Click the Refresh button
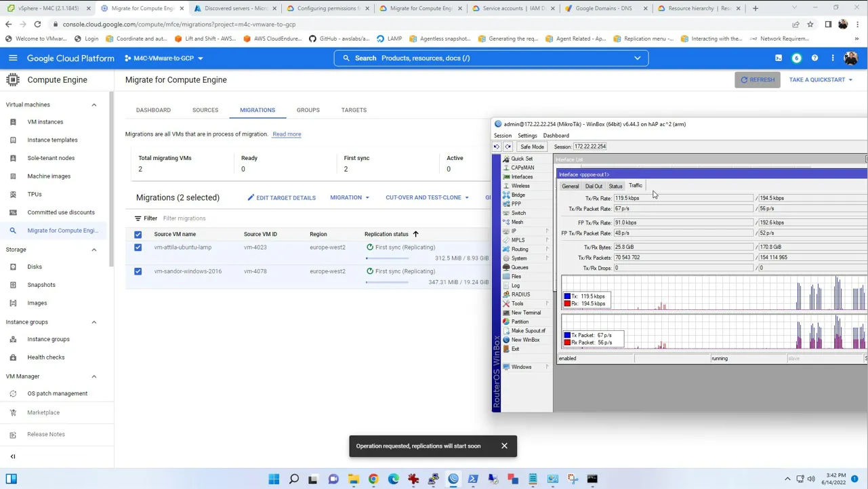868x489 pixels. 758,80
